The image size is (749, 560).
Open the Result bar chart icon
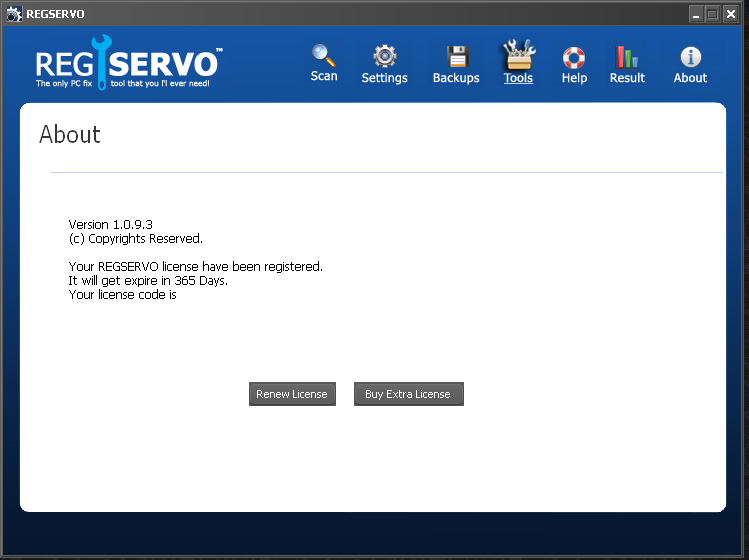coord(627,57)
